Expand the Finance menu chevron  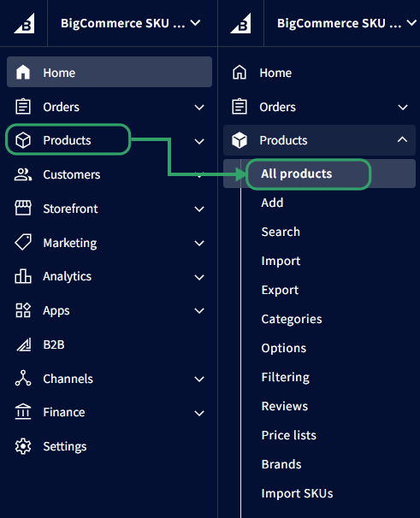point(199,413)
